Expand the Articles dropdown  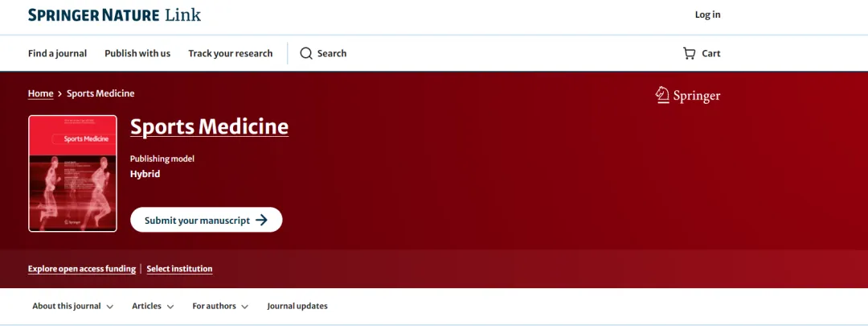pos(153,306)
